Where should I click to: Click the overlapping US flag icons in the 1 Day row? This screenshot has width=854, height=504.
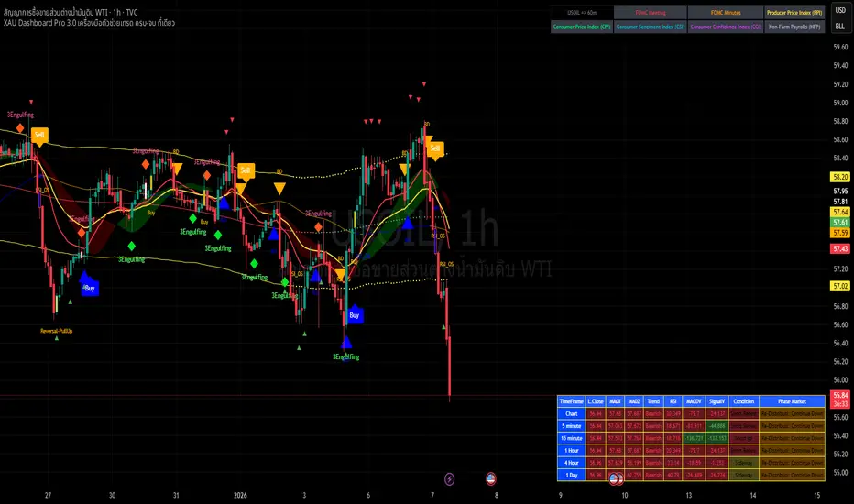tap(617, 479)
